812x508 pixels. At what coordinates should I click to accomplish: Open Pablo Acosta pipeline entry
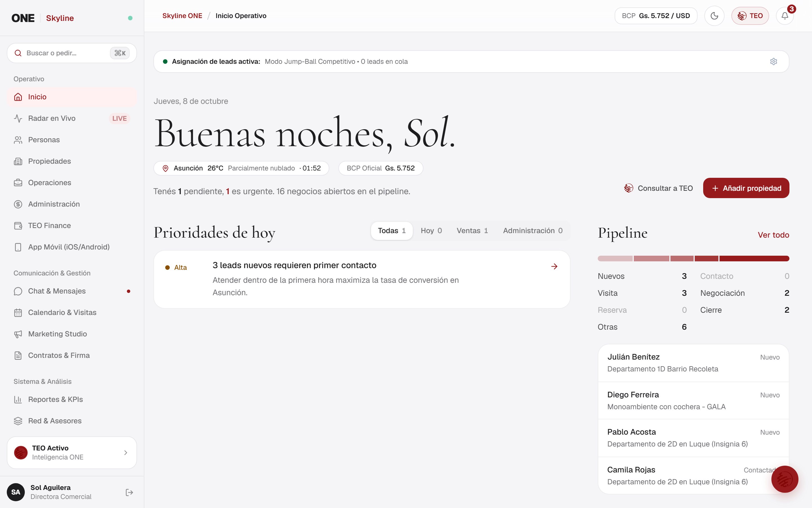693,438
